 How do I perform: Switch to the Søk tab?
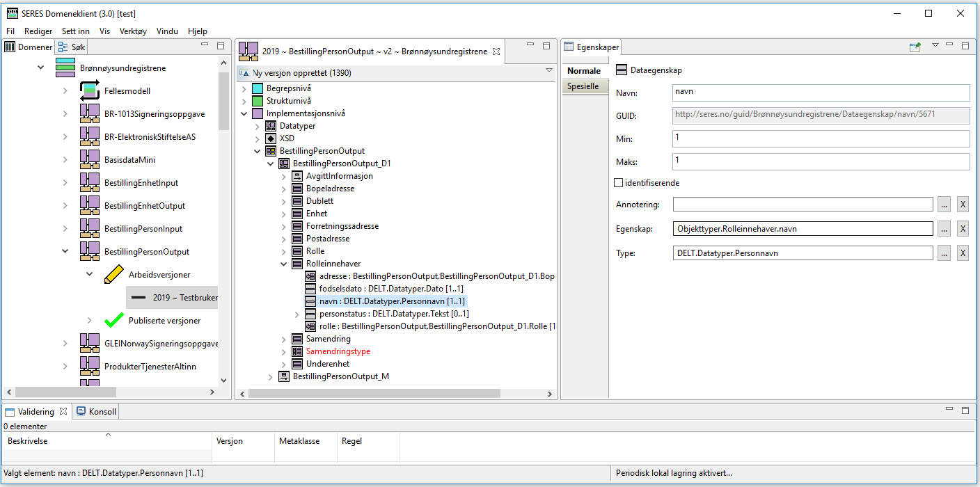[72, 47]
